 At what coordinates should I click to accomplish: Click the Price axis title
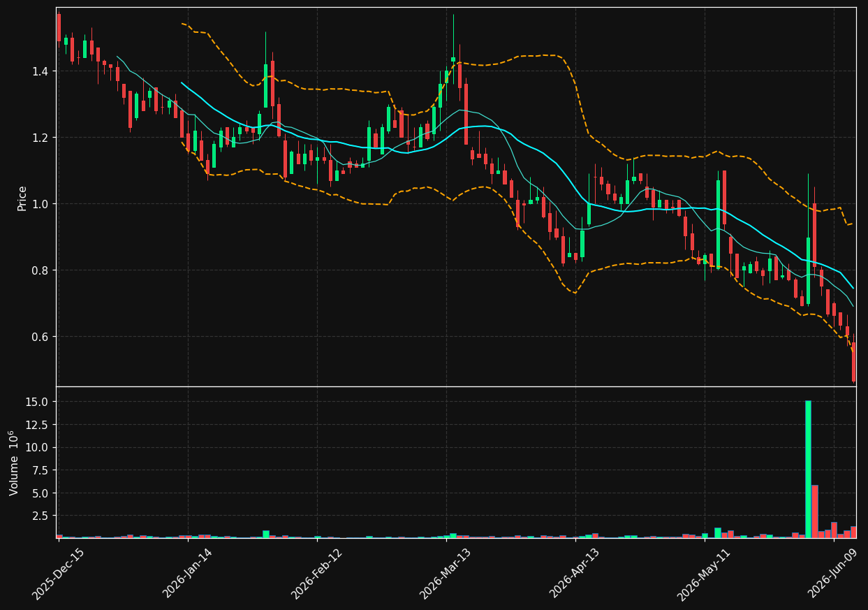pyautogui.click(x=22, y=198)
